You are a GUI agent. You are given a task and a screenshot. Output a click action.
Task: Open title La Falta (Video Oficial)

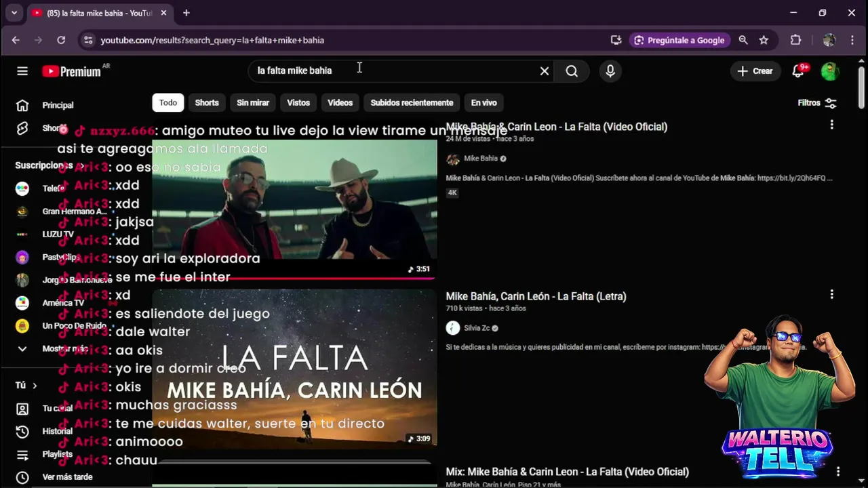[557, 127]
